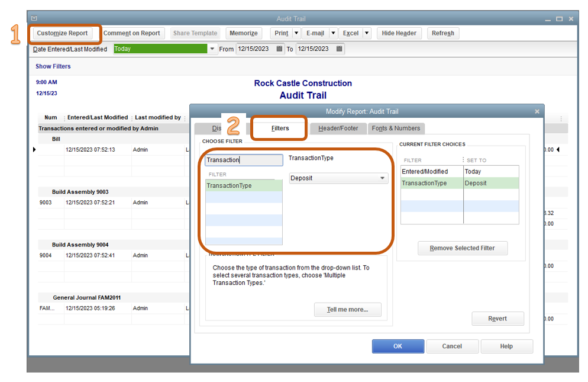Click the Customize Report button
588x382 pixels.
point(62,33)
